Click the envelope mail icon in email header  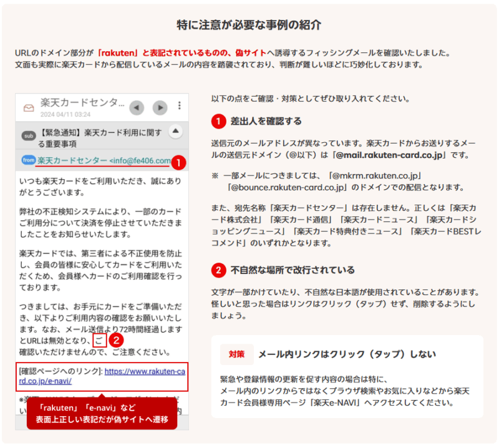point(29,108)
